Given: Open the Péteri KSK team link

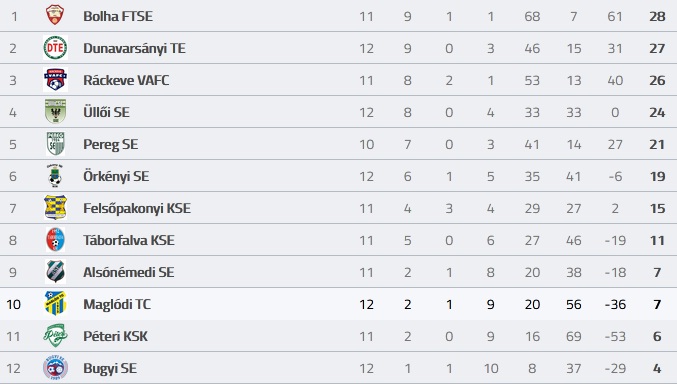Looking at the screenshot, I should [115, 336].
